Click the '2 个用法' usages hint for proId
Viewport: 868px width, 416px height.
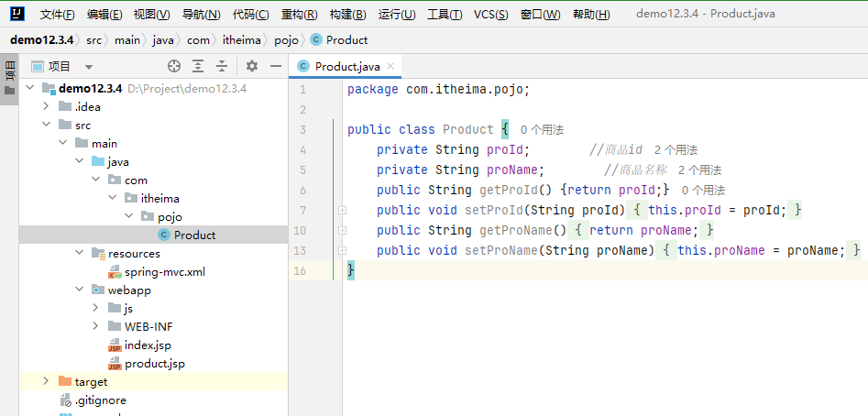(676, 150)
